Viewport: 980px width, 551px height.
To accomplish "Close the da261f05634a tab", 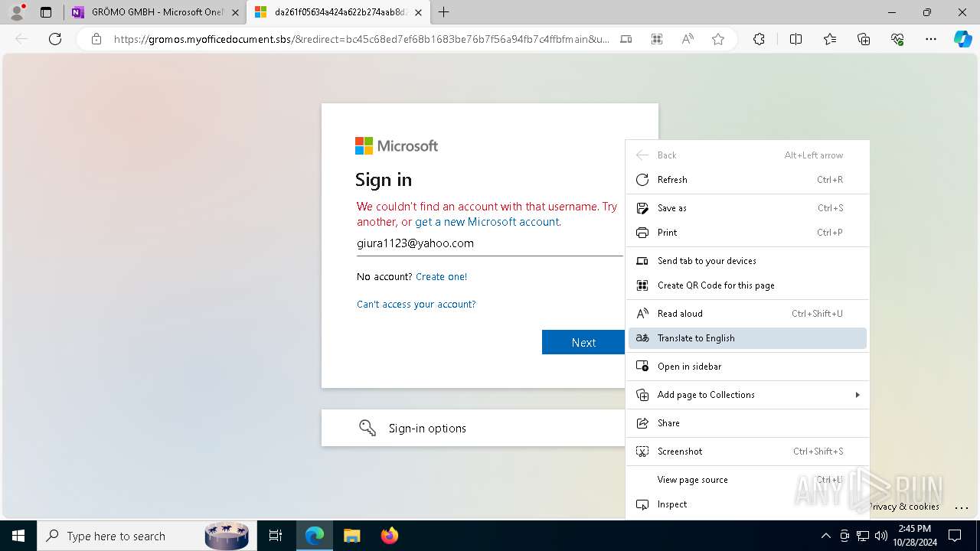I will coord(418,12).
